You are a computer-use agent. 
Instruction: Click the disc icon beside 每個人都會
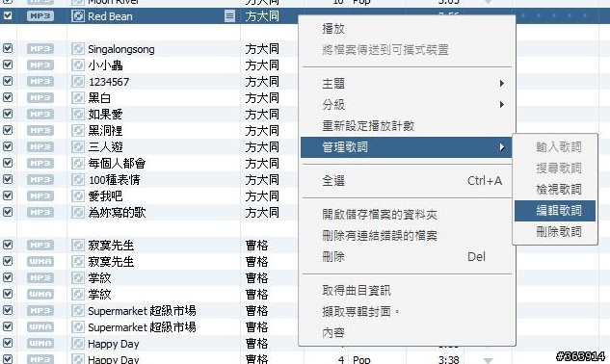78,163
